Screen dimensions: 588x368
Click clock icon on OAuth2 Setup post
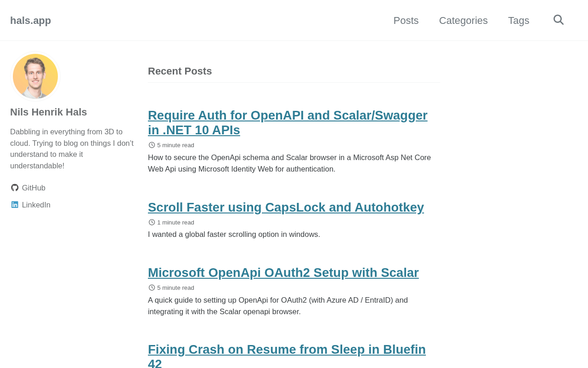[x=152, y=287]
